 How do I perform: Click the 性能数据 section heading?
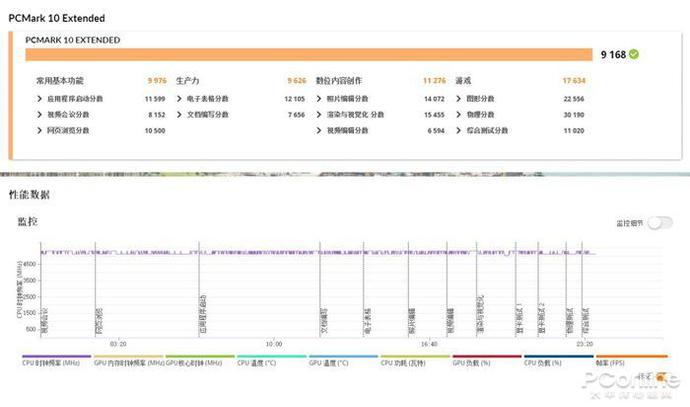(29, 194)
